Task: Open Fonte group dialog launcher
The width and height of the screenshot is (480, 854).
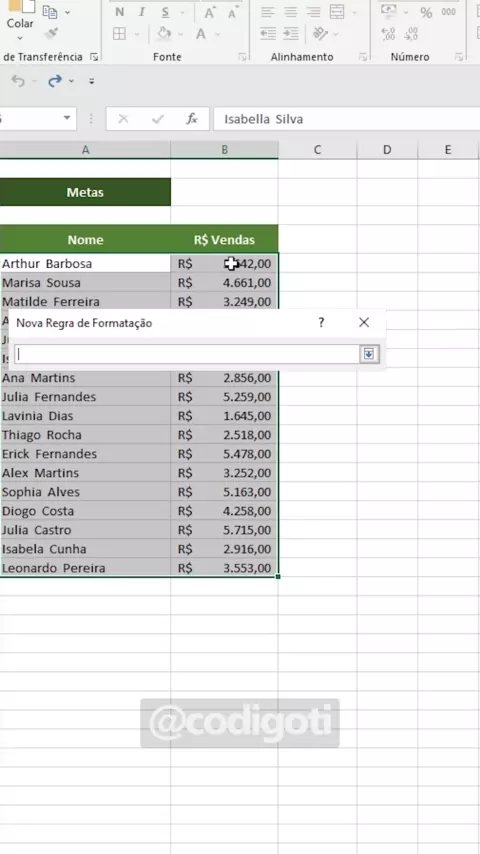Action: (x=242, y=57)
